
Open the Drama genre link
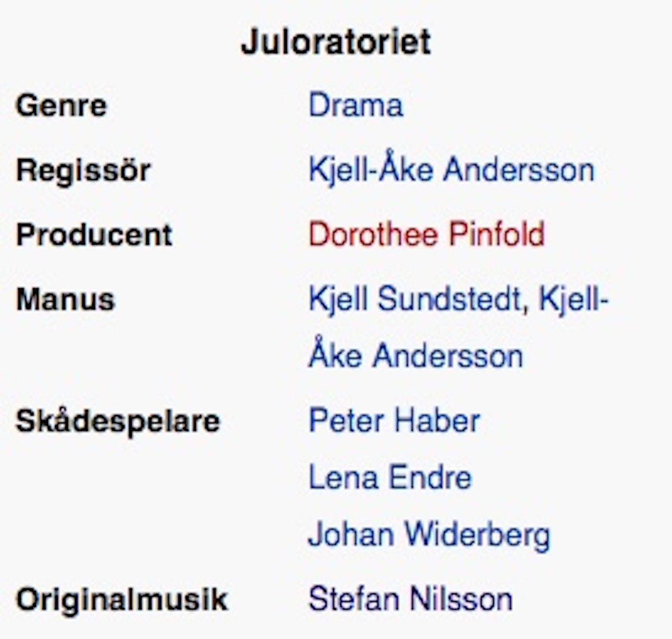pyautogui.click(x=356, y=105)
